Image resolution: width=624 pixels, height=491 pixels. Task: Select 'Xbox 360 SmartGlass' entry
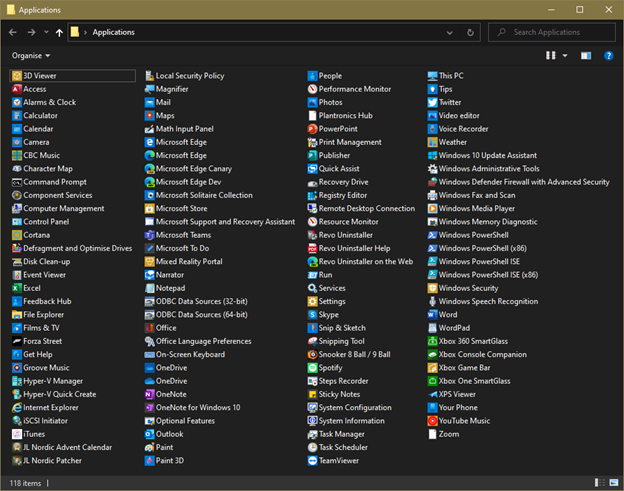tap(468, 341)
